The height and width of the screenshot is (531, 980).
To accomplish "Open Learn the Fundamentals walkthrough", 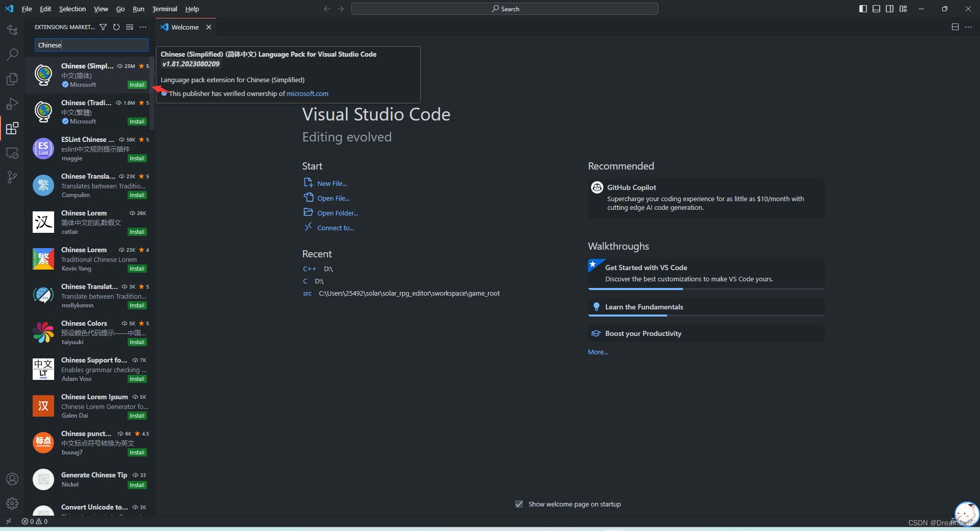I will click(706, 307).
